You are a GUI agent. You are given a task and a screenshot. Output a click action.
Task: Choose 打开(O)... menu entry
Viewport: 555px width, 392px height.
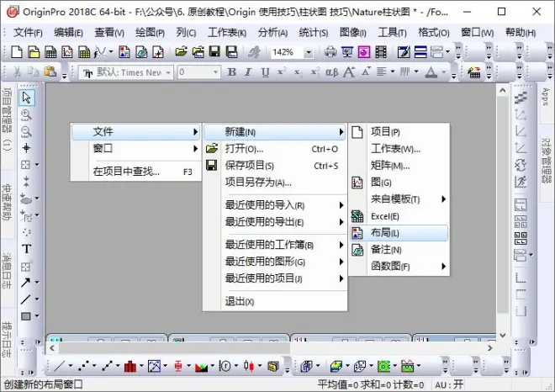coord(275,149)
